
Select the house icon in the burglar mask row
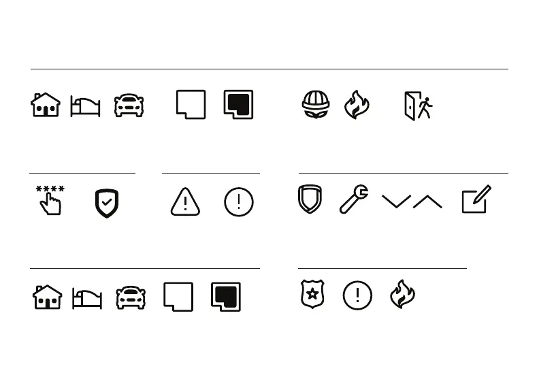point(46,105)
